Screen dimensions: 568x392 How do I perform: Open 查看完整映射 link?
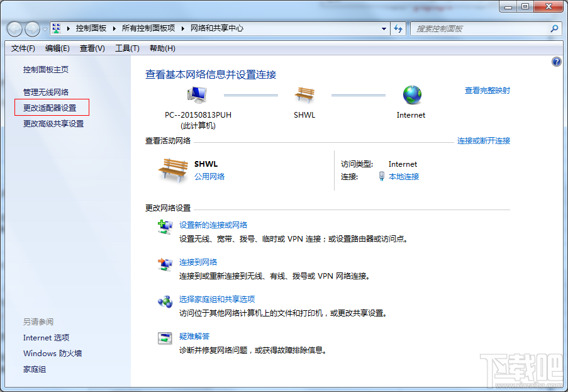click(x=487, y=91)
